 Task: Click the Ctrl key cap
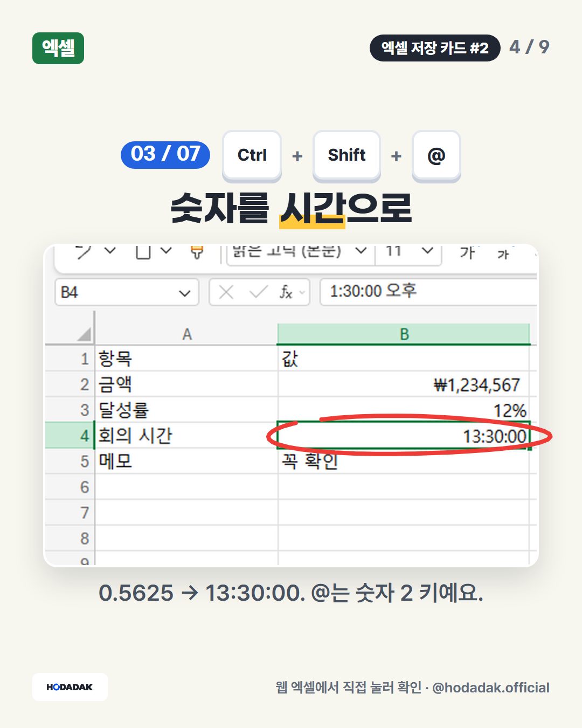(x=252, y=155)
